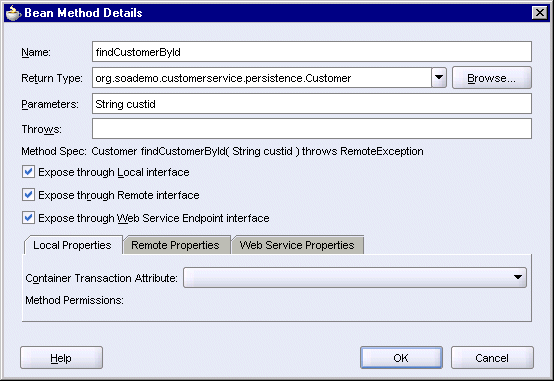This screenshot has width=554, height=381.
Task: Open the Browse... class chooser
Action: pos(491,78)
